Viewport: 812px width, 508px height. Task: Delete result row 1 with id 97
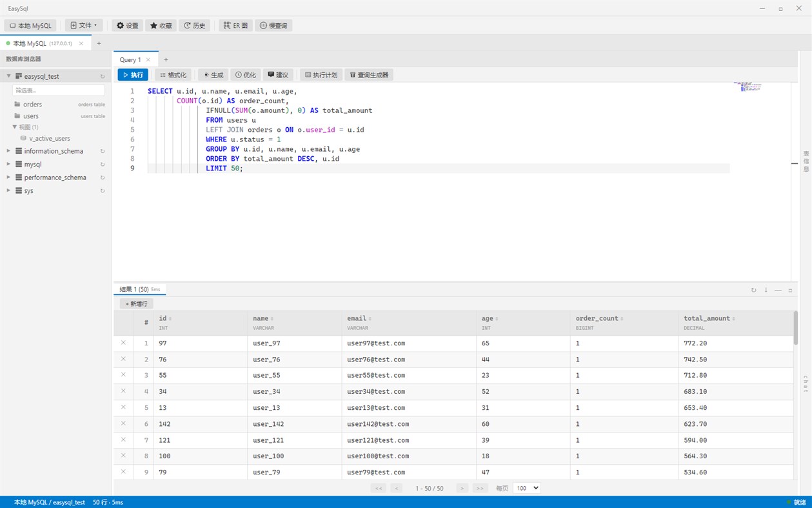point(123,343)
